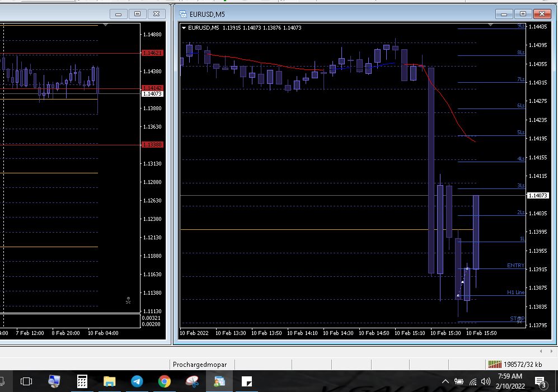The height and width of the screenshot is (392, 558).
Task: Select the Prochargedmopar profile in status bar
Action: point(200,365)
